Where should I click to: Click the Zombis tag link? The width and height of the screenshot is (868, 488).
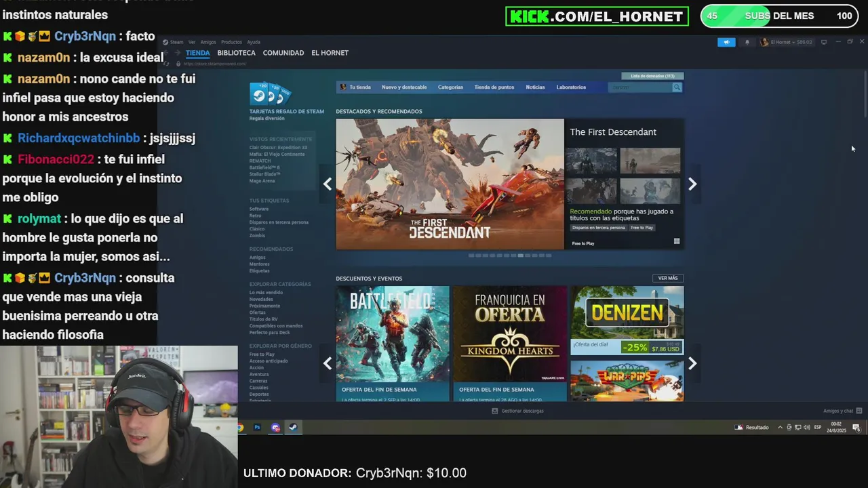[257, 236]
